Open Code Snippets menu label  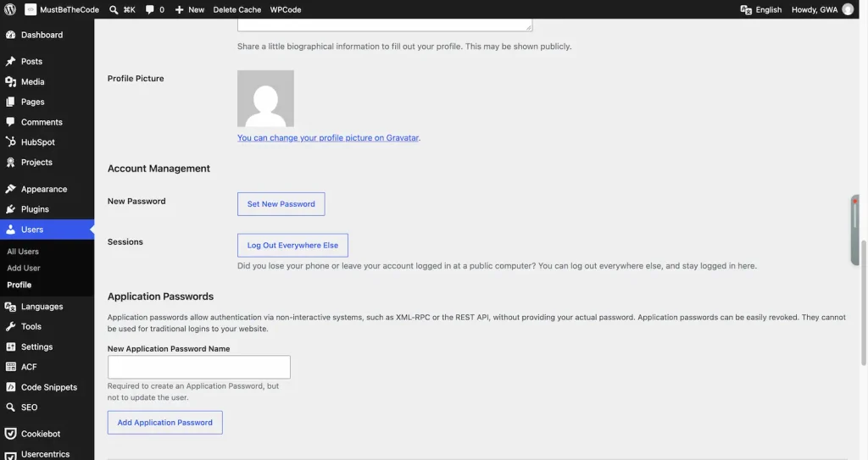[48, 387]
